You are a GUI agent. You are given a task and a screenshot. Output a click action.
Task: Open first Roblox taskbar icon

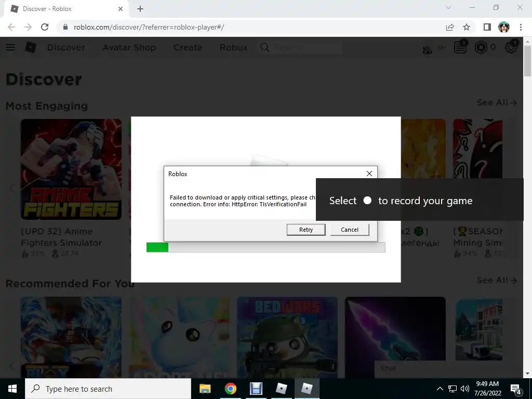pyautogui.click(x=282, y=389)
